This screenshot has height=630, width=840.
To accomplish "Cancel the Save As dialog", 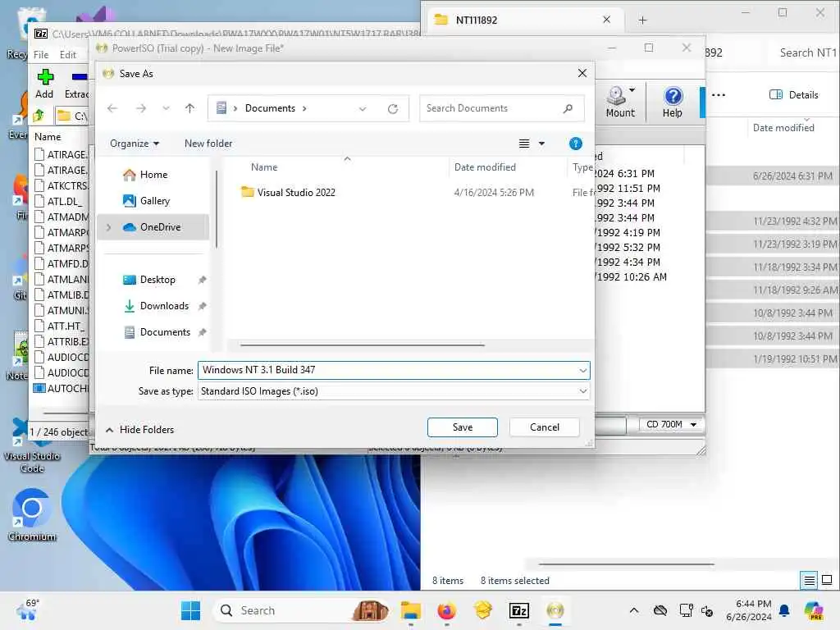I will [x=545, y=427].
